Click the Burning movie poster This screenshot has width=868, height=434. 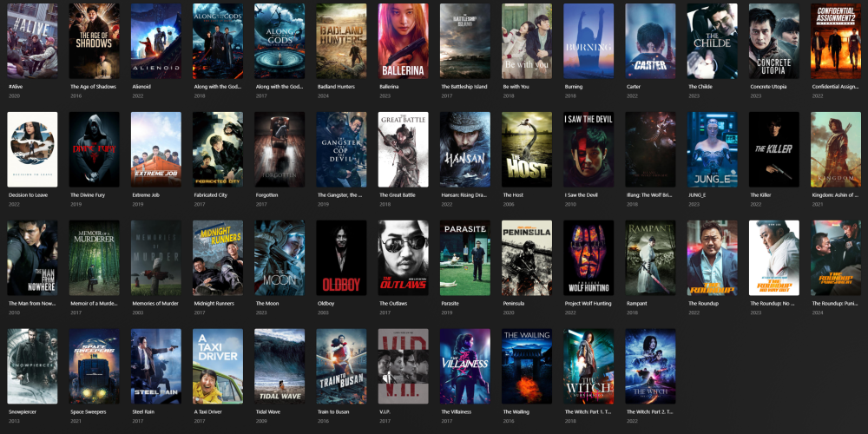point(589,41)
